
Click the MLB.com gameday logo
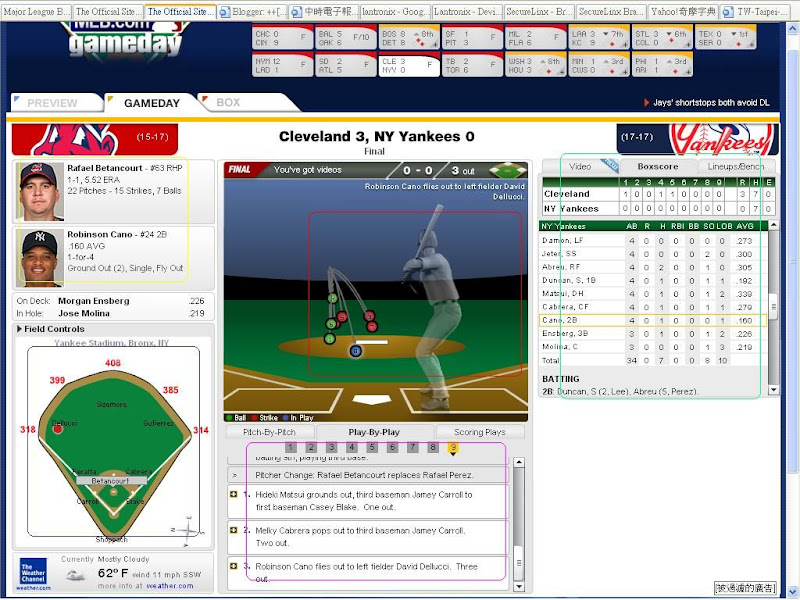(x=123, y=41)
